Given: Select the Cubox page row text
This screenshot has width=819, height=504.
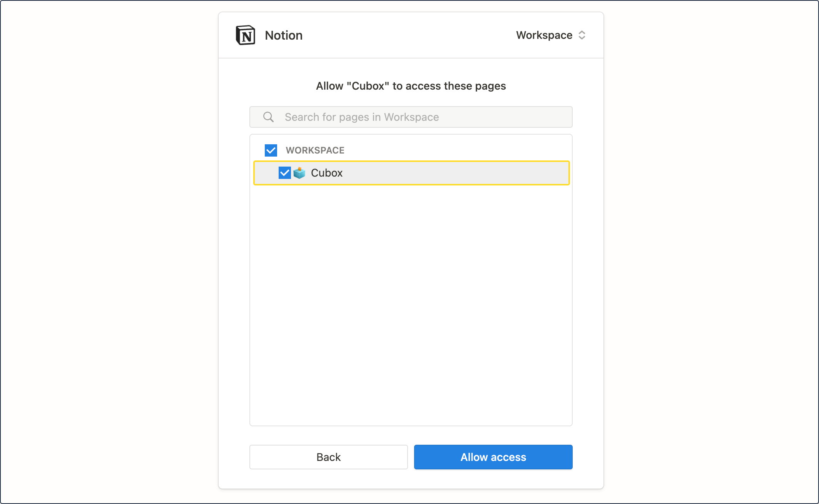Looking at the screenshot, I should (x=327, y=173).
